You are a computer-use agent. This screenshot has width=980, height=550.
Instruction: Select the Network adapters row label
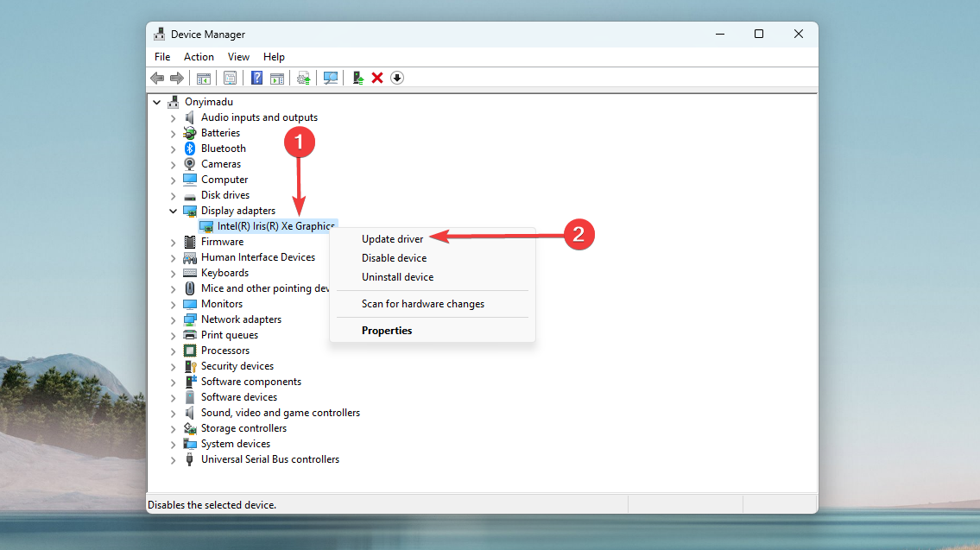click(241, 319)
